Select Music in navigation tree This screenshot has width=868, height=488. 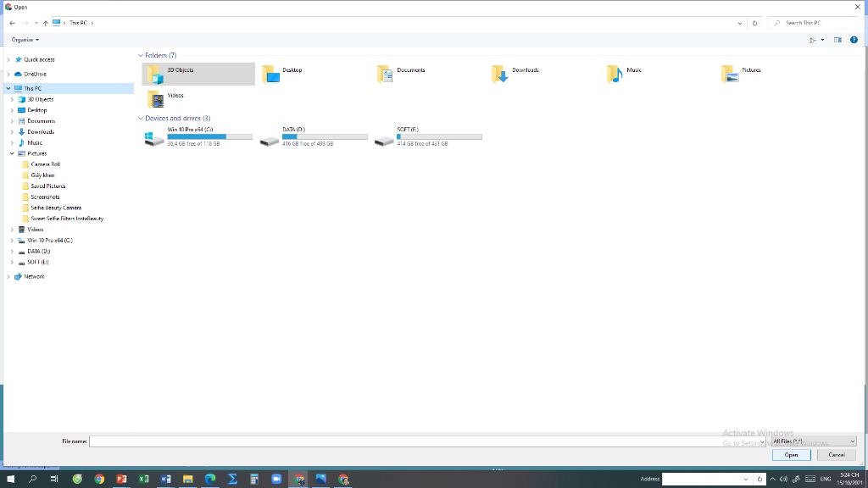click(x=34, y=142)
